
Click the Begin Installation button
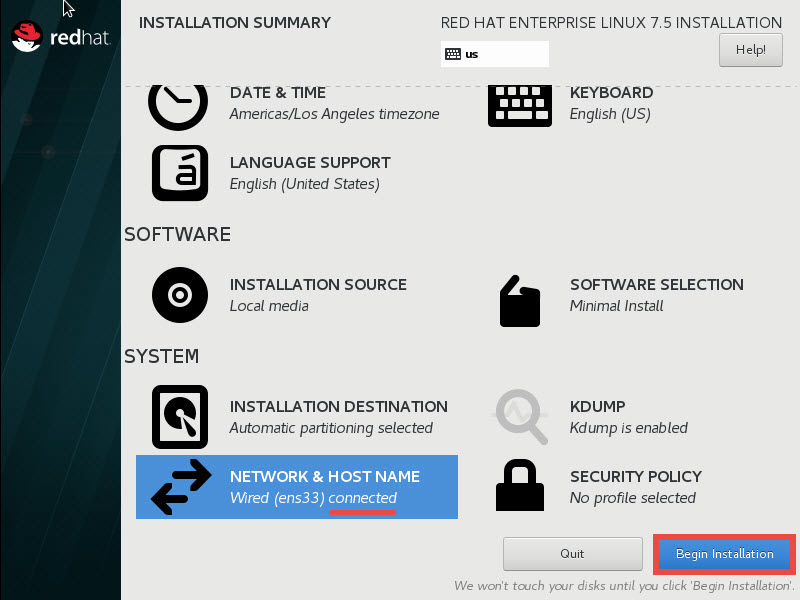click(724, 554)
